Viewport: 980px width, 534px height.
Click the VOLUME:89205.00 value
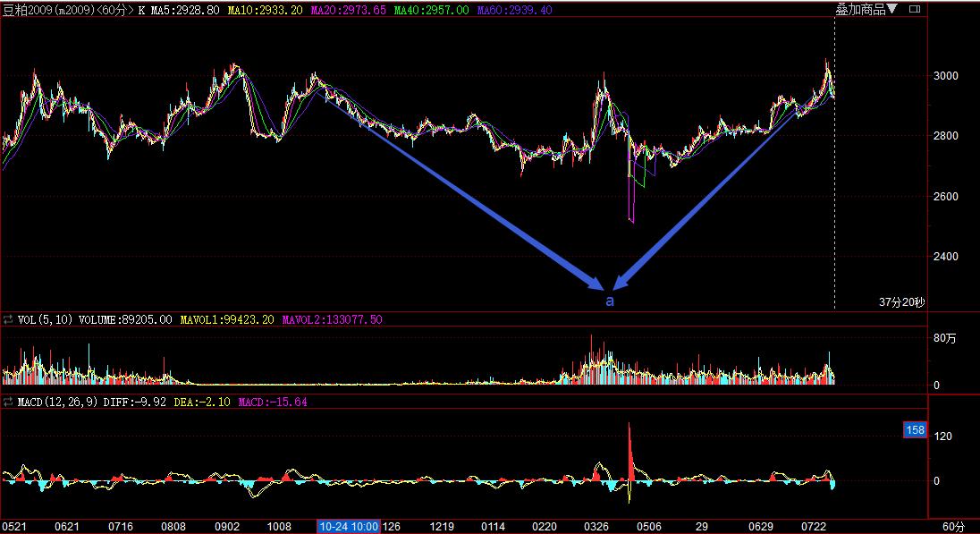pos(125,319)
